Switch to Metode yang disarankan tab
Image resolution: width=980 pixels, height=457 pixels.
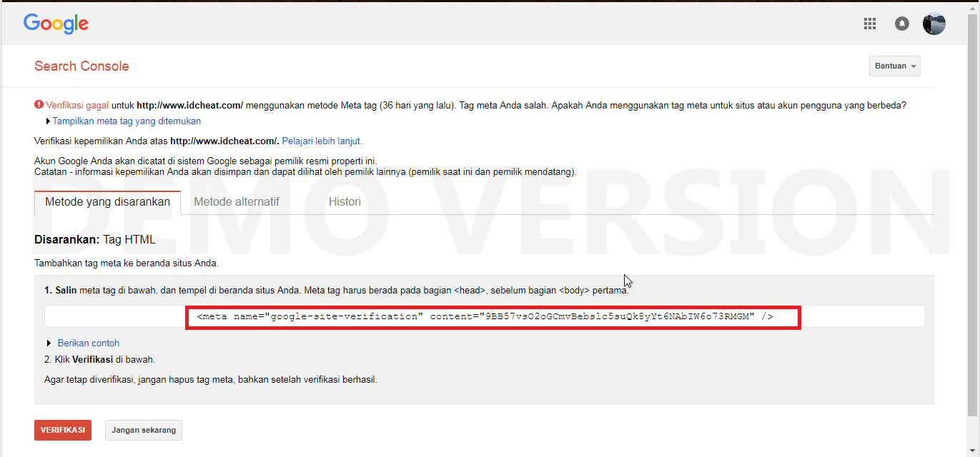107,202
